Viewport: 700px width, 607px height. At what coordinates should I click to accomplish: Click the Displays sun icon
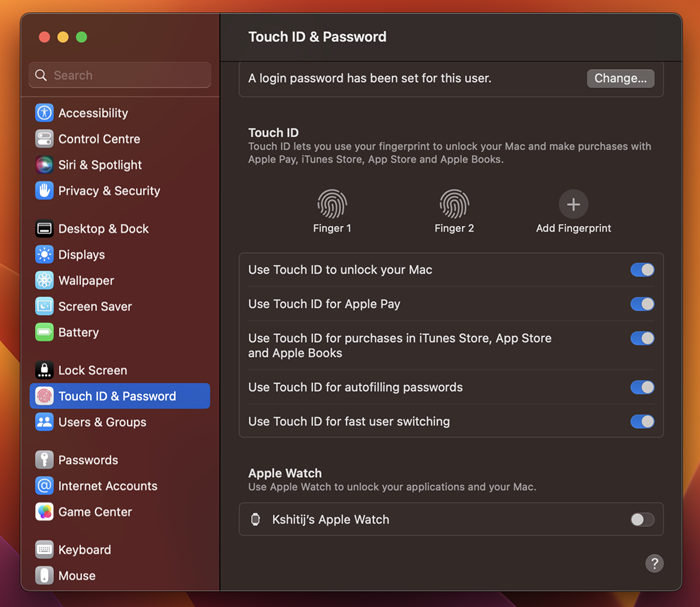point(44,254)
